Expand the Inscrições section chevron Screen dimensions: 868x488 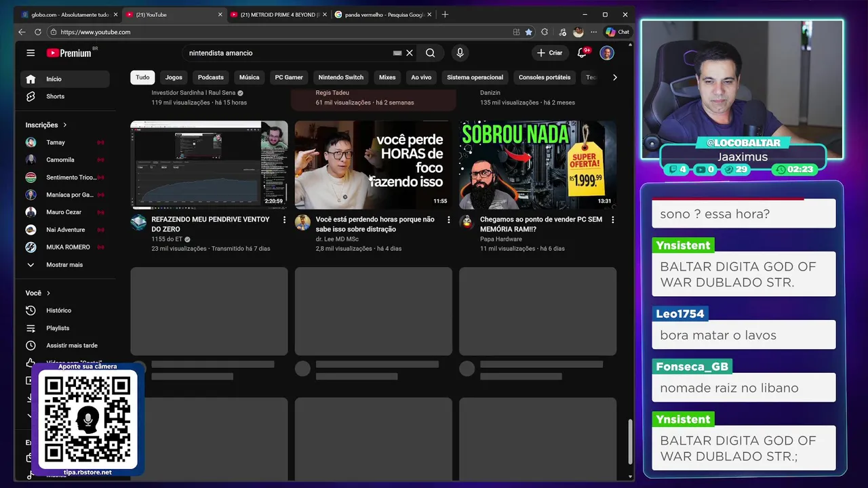[65, 125]
